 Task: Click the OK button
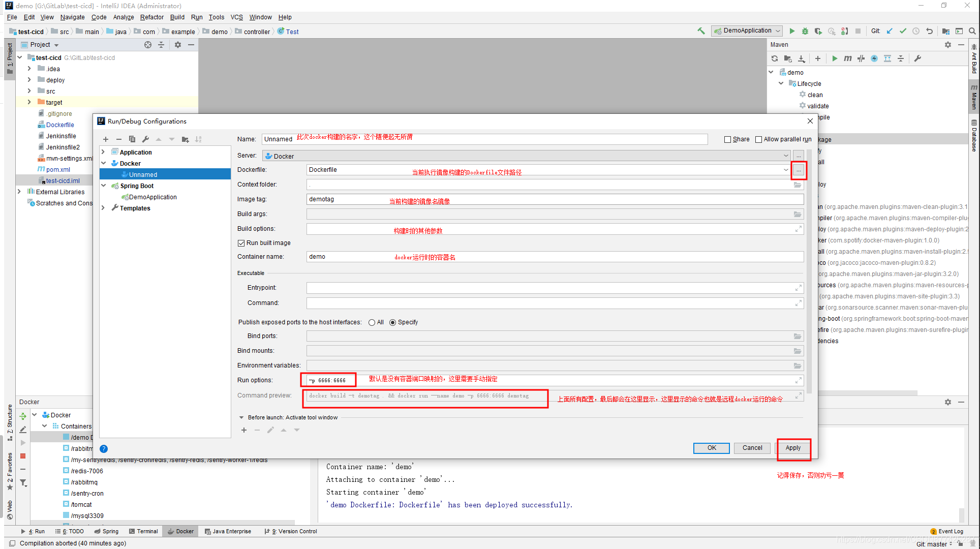(712, 448)
